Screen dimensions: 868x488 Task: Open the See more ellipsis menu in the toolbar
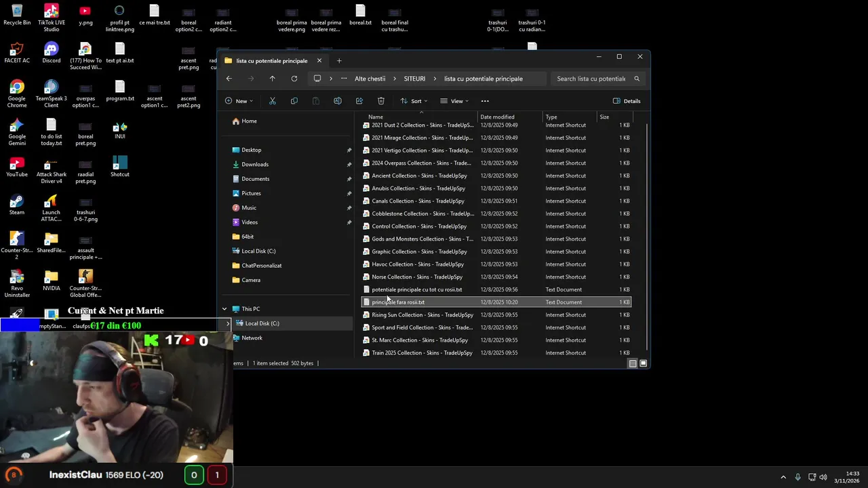[485, 101]
